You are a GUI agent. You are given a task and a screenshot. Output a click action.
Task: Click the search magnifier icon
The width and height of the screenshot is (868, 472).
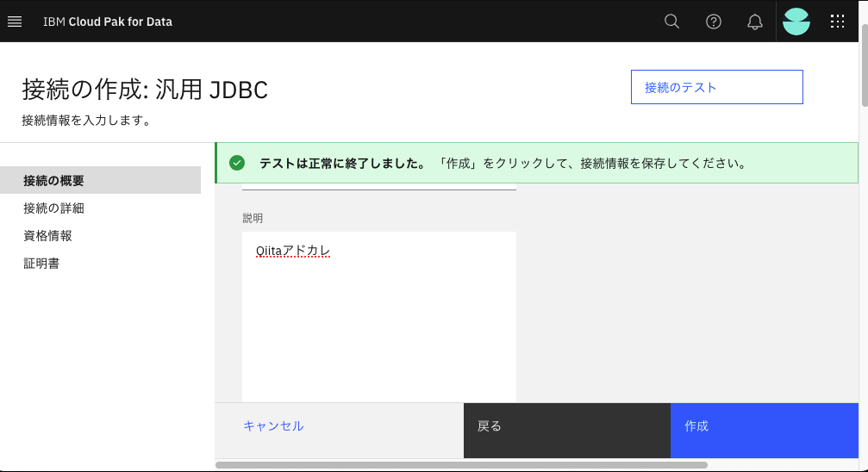point(671,22)
